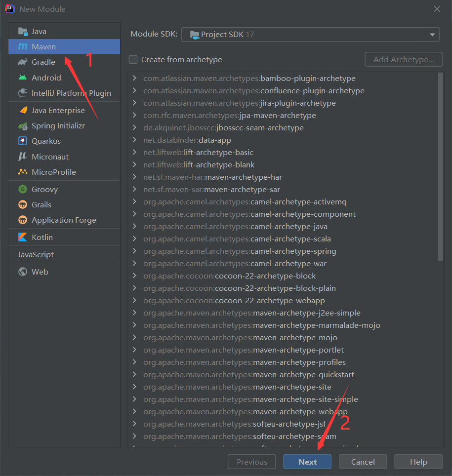Click the IntelliJ logo in title bar
Viewport: 452px width, 476px height.
[x=10, y=9]
